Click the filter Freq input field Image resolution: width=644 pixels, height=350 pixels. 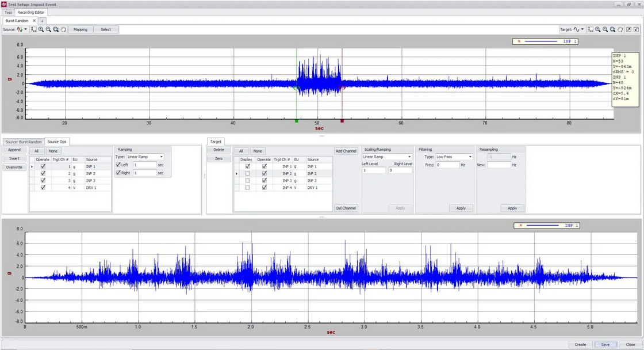[447, 165]
